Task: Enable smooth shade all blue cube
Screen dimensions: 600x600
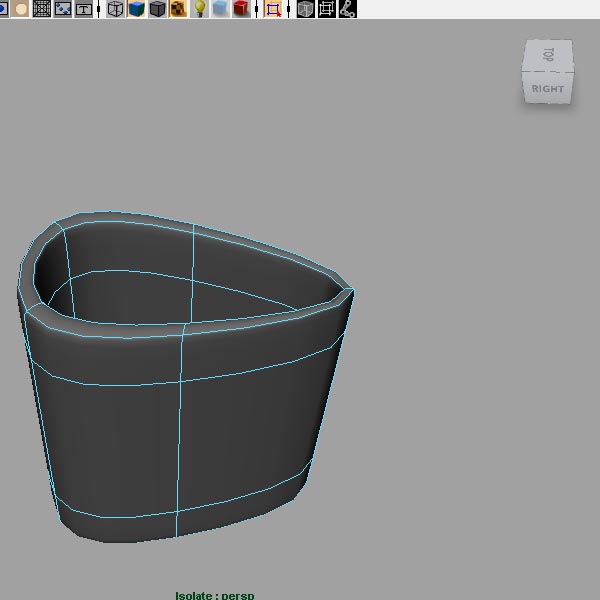Action: (136, 8)
